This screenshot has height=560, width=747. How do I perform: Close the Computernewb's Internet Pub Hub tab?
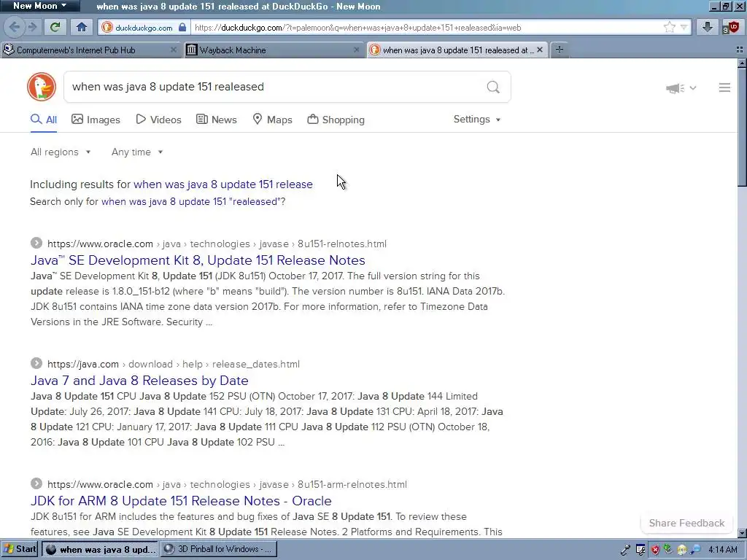click(x=174, y=50)
